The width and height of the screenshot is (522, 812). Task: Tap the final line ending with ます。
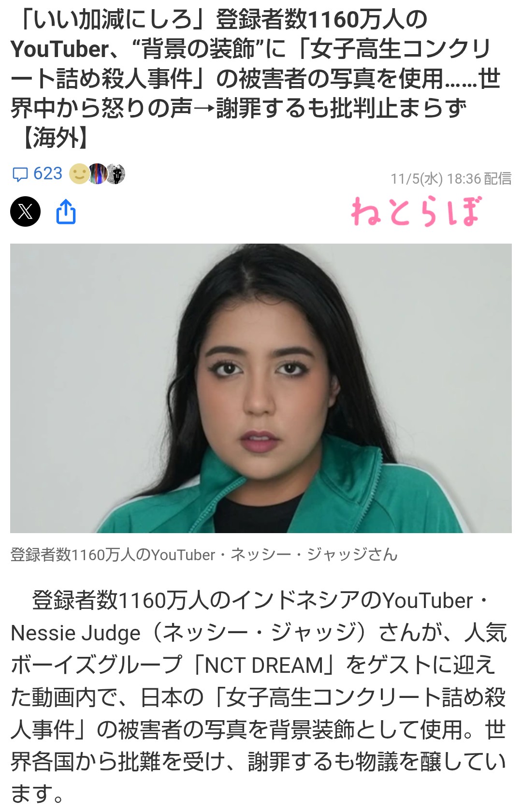pyautogui.click(x=37, y=794)
